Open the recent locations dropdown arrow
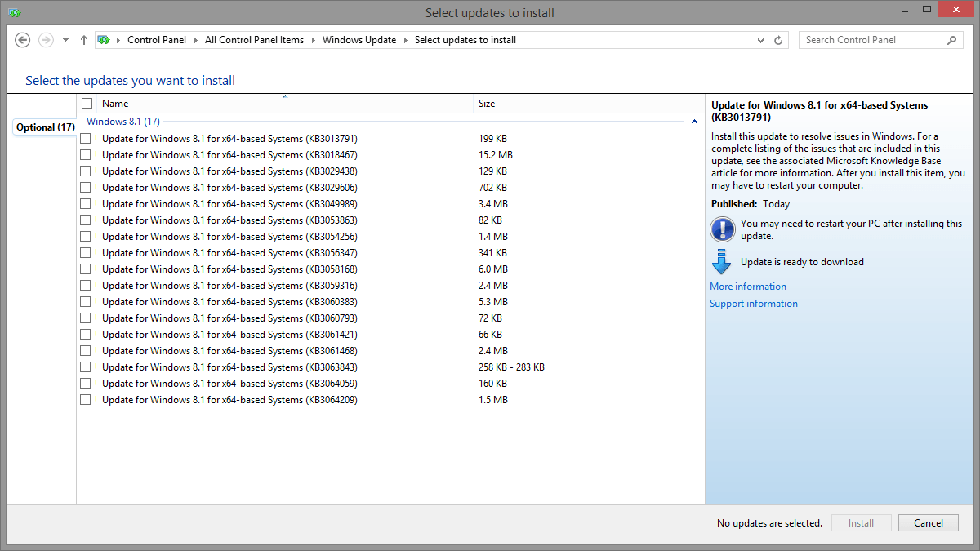The height and width of the screenshot is (551, 980). point(66,40)
